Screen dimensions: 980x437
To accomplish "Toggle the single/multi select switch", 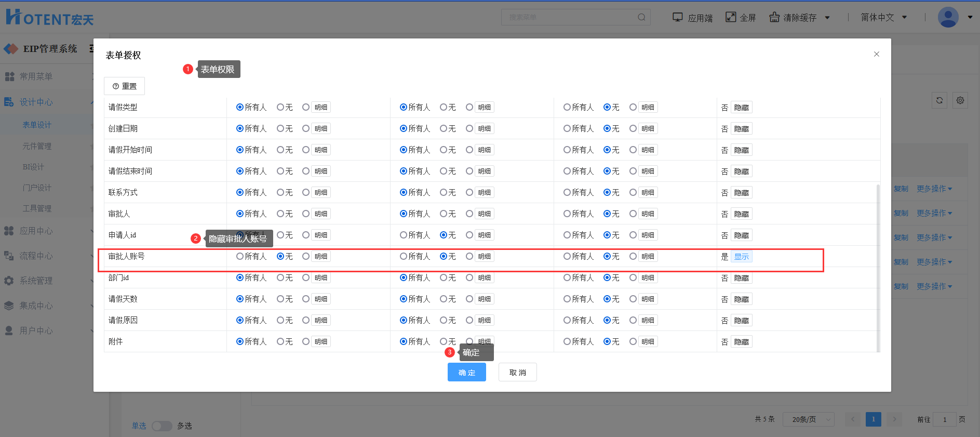I will [162, 426].
